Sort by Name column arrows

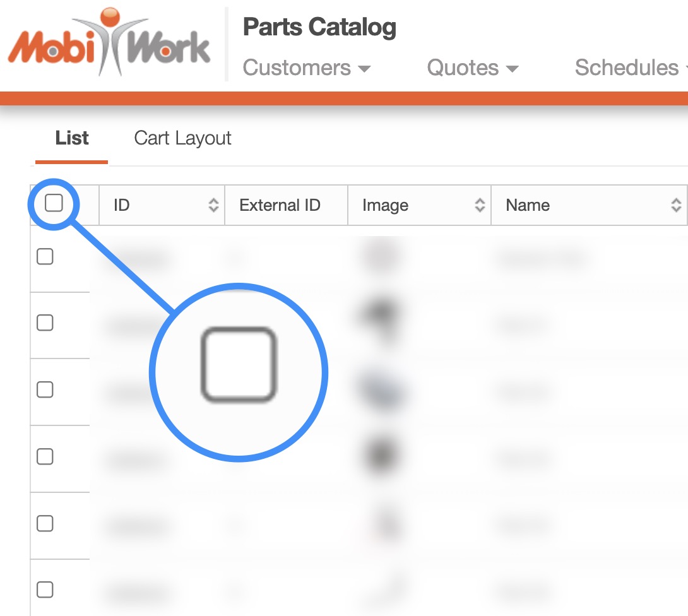click(x=676, y=205)
